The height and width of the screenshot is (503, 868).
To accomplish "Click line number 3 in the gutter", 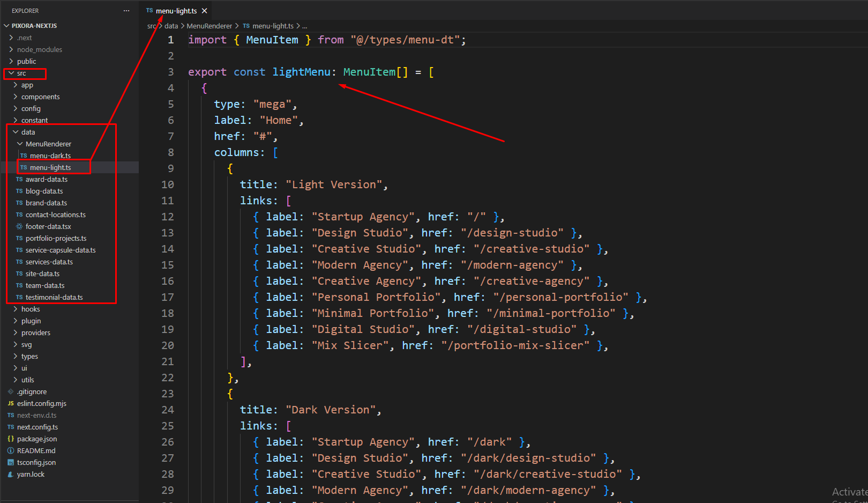I will tap(171, 72).
